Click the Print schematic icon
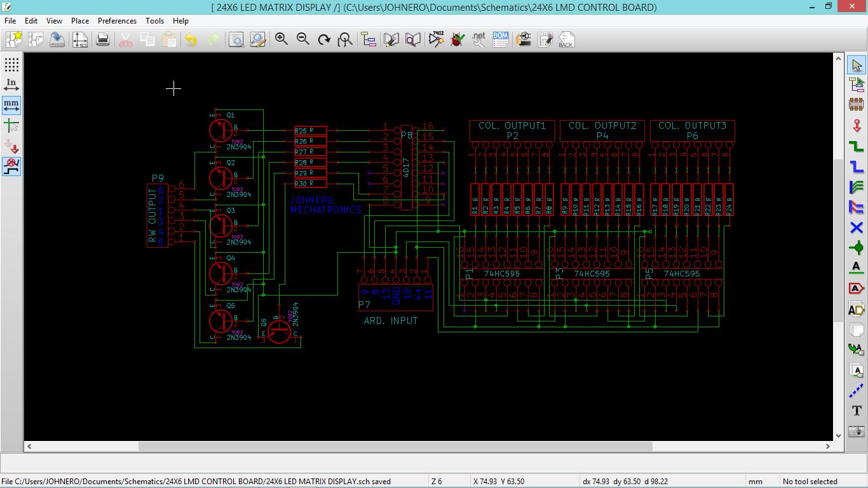868x488 pixels. pos(102,39)
